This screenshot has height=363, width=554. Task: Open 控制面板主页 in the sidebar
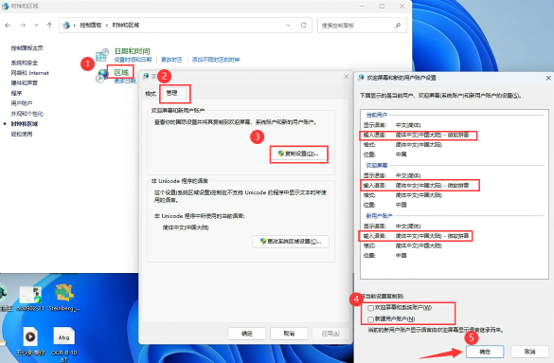click(27, 48)
